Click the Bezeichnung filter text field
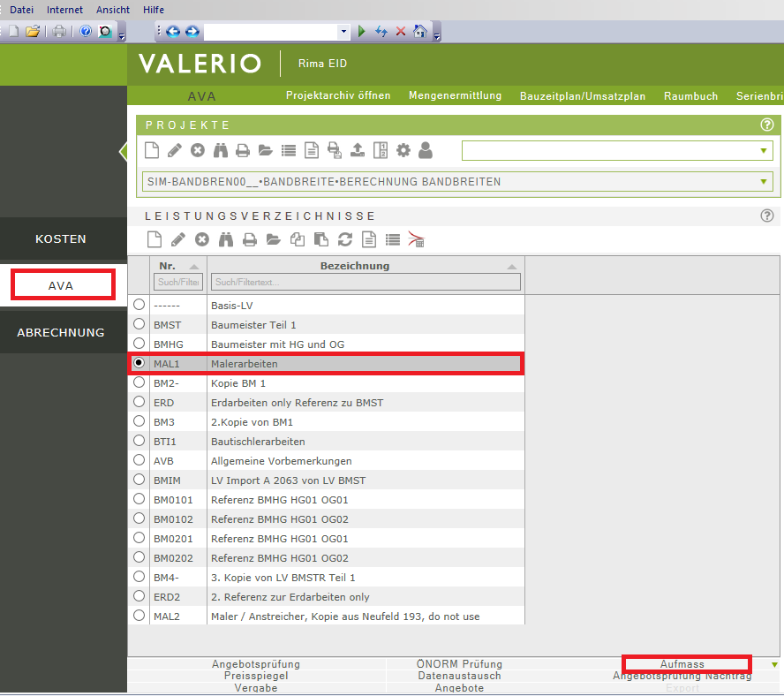 [x=366, y=282]
